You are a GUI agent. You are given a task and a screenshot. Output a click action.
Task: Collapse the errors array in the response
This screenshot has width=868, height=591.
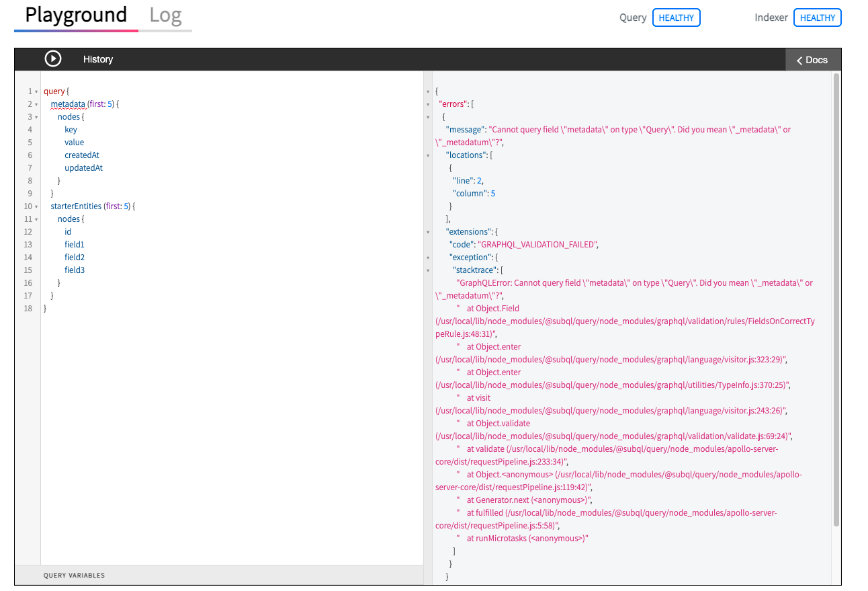click(429, 104)
